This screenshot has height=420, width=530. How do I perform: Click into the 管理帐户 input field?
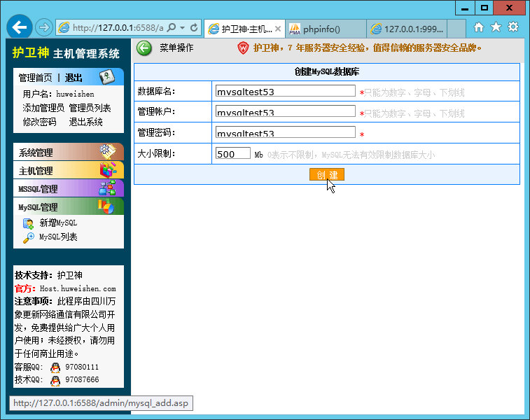285,111
